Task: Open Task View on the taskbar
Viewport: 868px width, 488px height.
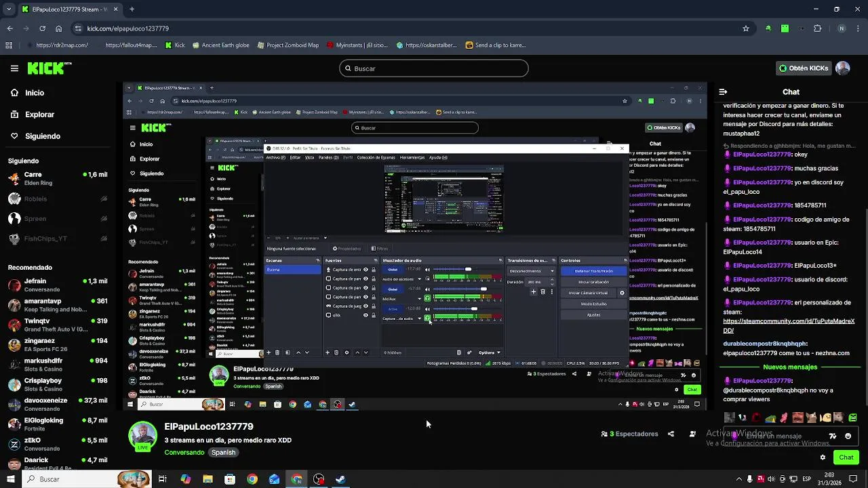Action: (x=163, y=479)
